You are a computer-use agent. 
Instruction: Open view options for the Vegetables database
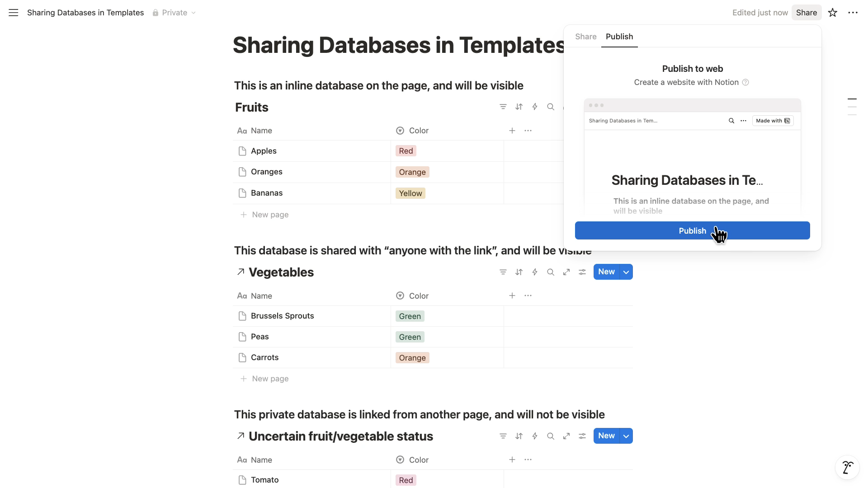pyautogui.click(x=582, y=272)
